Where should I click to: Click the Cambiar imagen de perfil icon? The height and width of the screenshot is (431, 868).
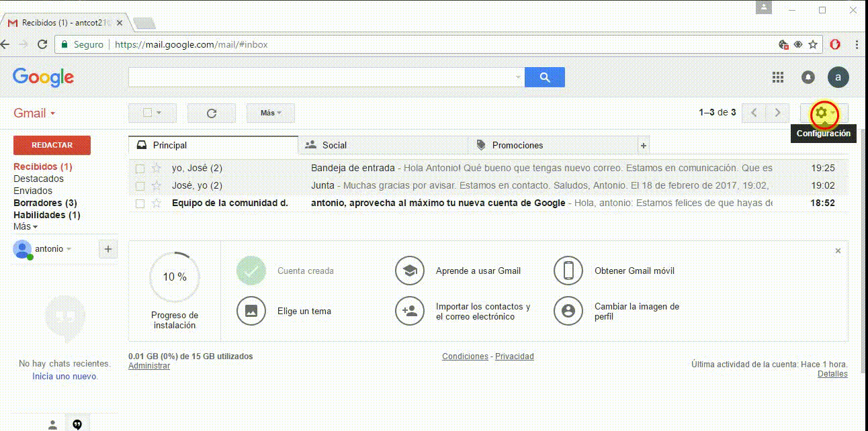(x=568, y=311)
